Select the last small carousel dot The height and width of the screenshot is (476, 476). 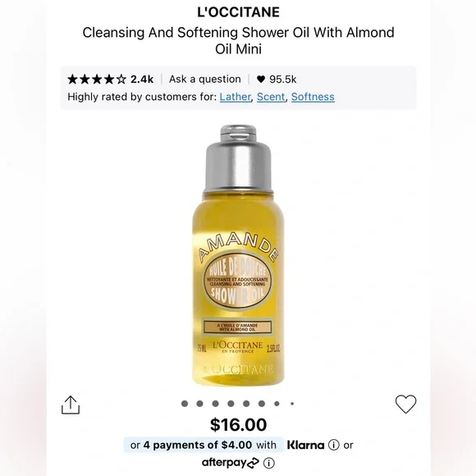(x=292, y=404)
